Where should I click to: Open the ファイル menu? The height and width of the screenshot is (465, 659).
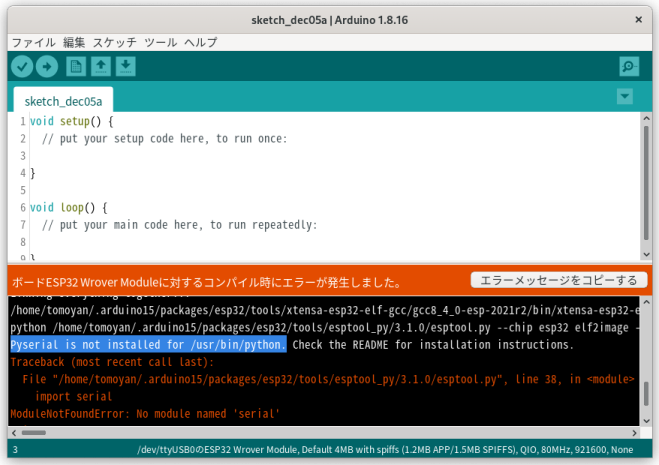pyautogui.click(x=34, y=42)
